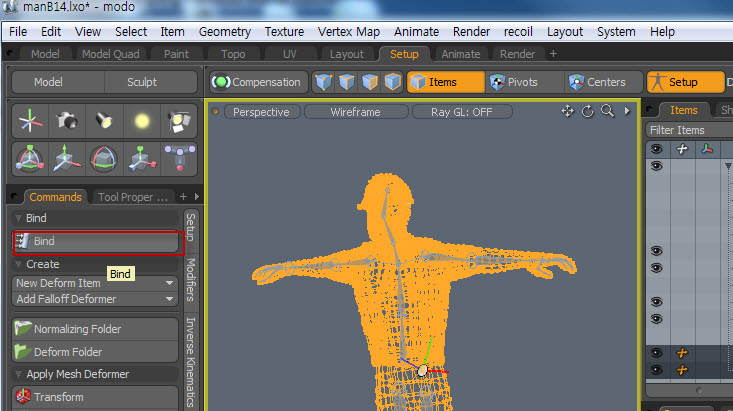Click the glowing point light icon
The height and width of the screenshot is (411, 733).
141,121
